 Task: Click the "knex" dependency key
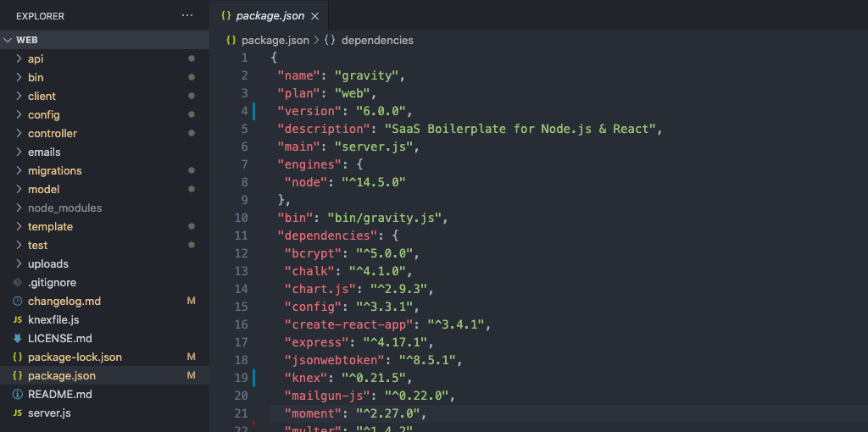306,378
